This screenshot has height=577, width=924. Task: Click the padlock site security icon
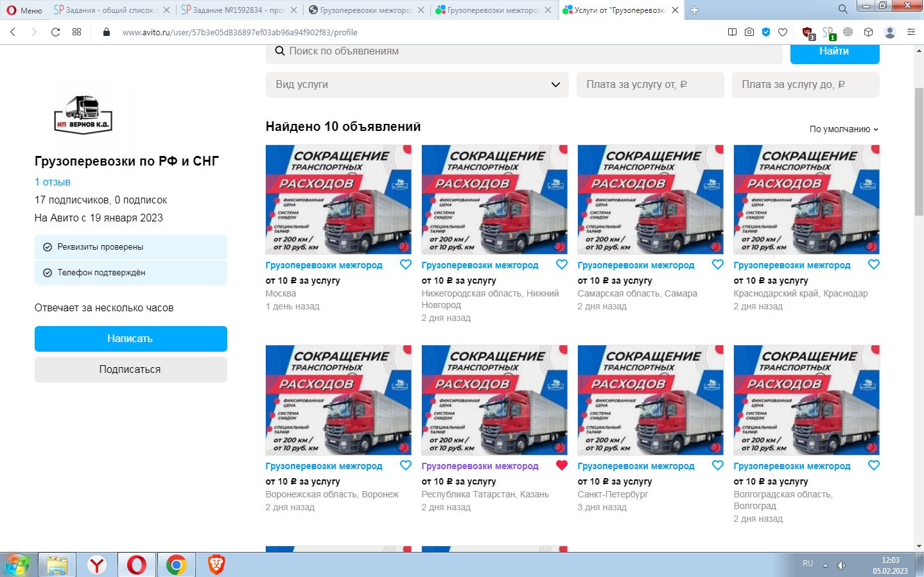tap(107, 32)
